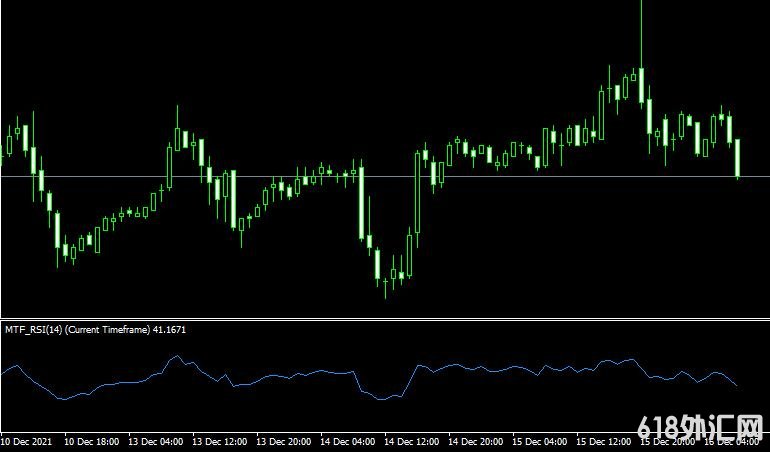Click the MTF_RSI(14) indicator label
The image size is (770, 452).
pyautogui.click(x=96, y=330)
